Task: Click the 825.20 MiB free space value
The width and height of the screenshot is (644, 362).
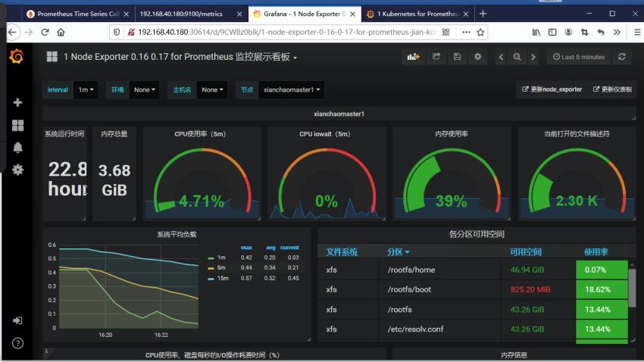Action: tap(530, 289)
